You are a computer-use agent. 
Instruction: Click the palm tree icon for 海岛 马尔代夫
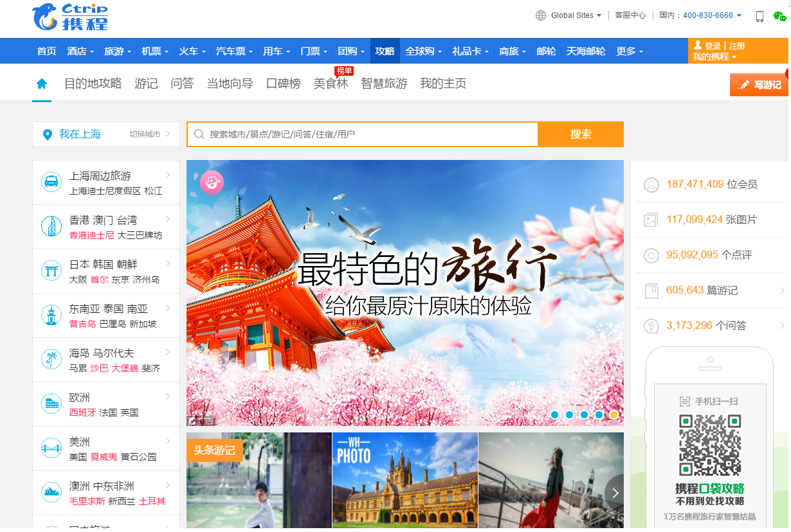51,359
